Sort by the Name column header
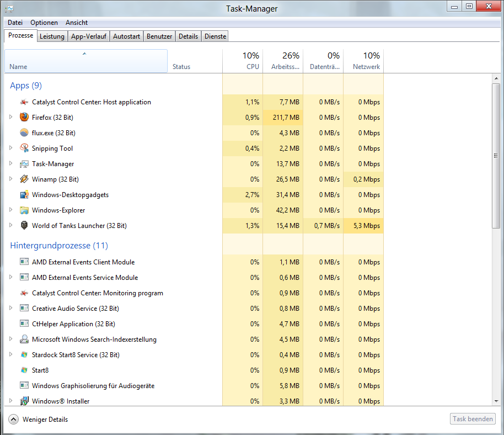Screen dimensions: 504x435 86,61
